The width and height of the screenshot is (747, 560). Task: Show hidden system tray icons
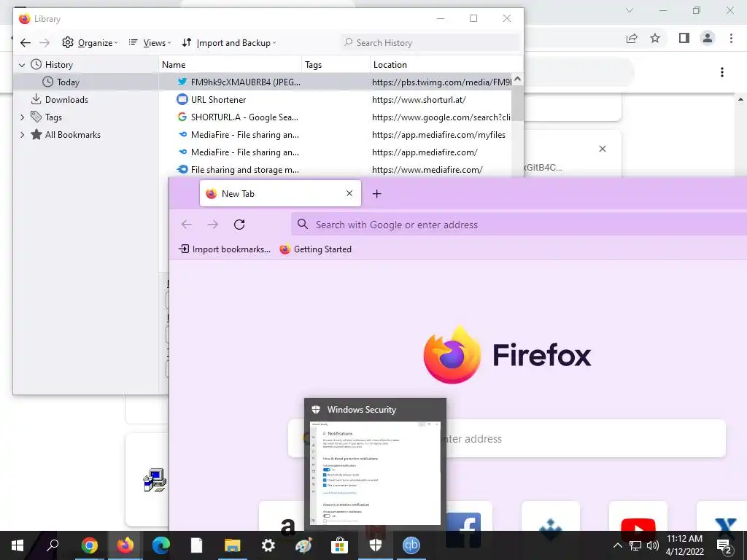pos(617,545)
